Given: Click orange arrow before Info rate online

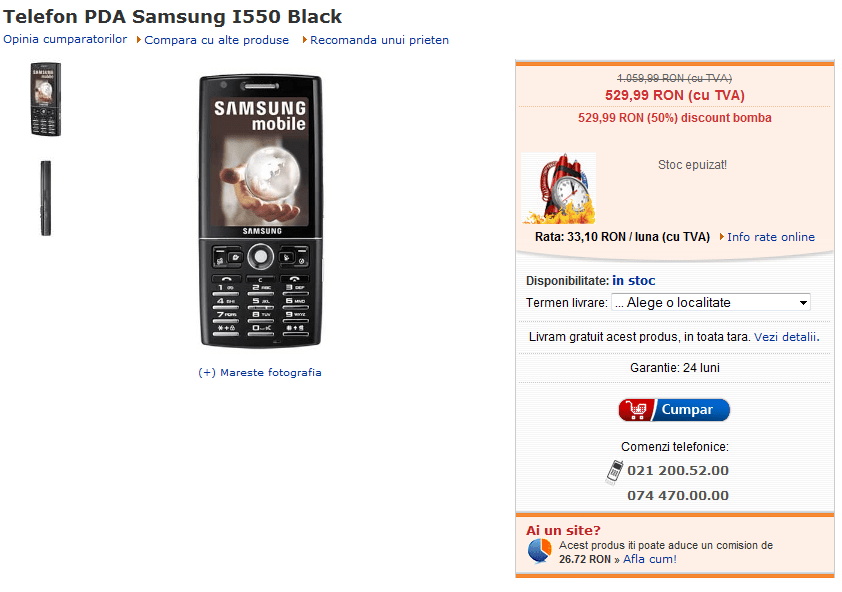Looking at the screenshot, I should pyautogui.click(x=722, y=237).
